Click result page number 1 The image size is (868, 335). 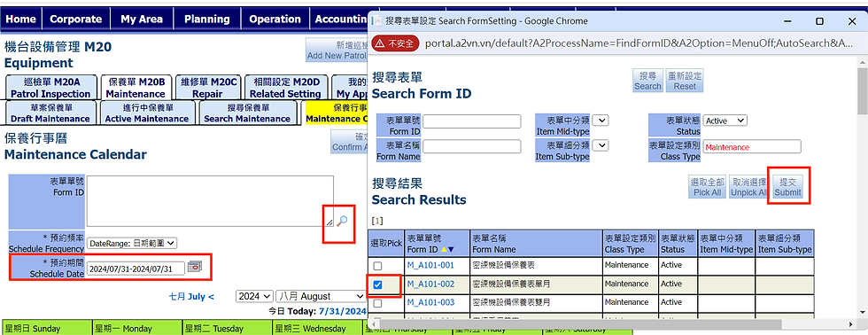click(x=377, y=221)
